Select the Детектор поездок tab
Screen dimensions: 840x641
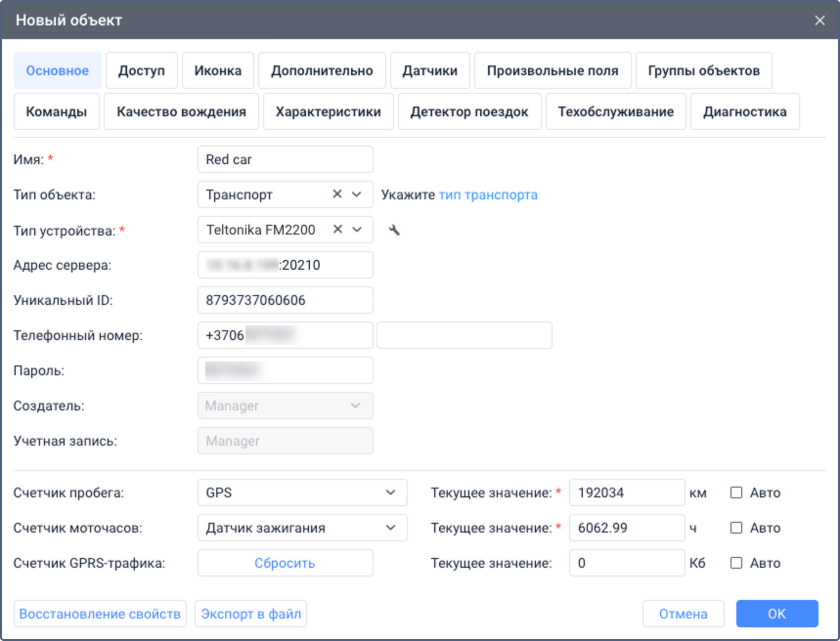click(469, 111)
